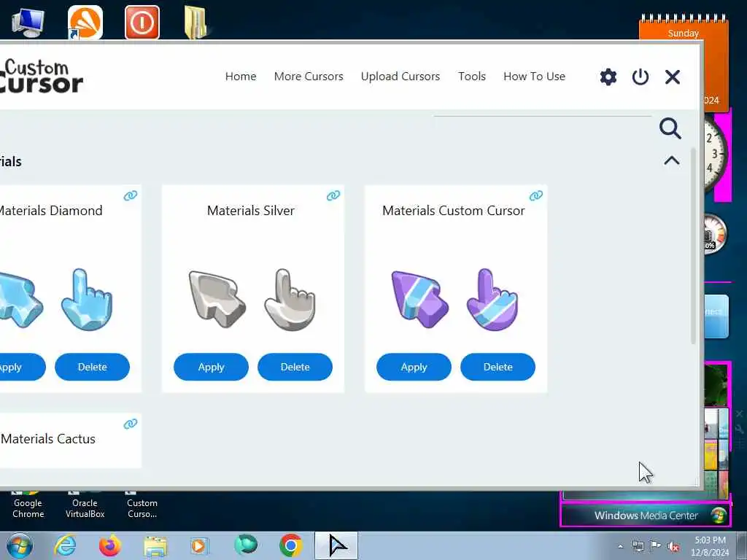Open How To Use page

[534, 76]
